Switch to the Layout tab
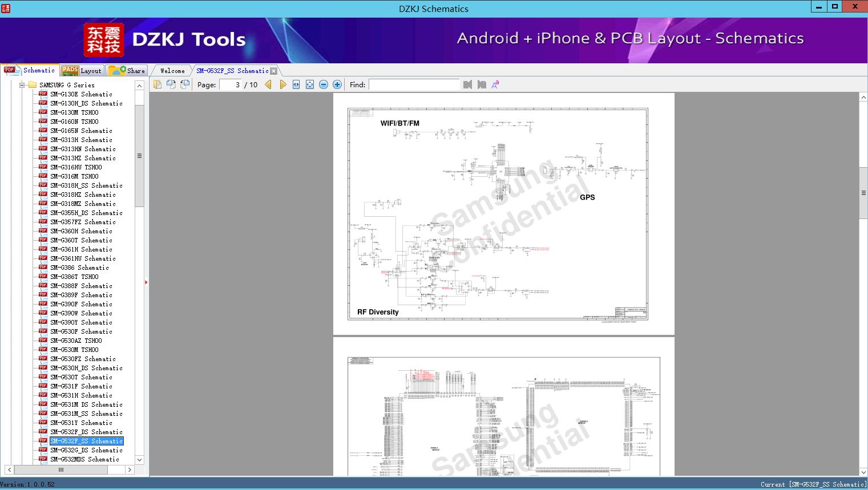This screenshot has height=490, width=868. (82, 71)
